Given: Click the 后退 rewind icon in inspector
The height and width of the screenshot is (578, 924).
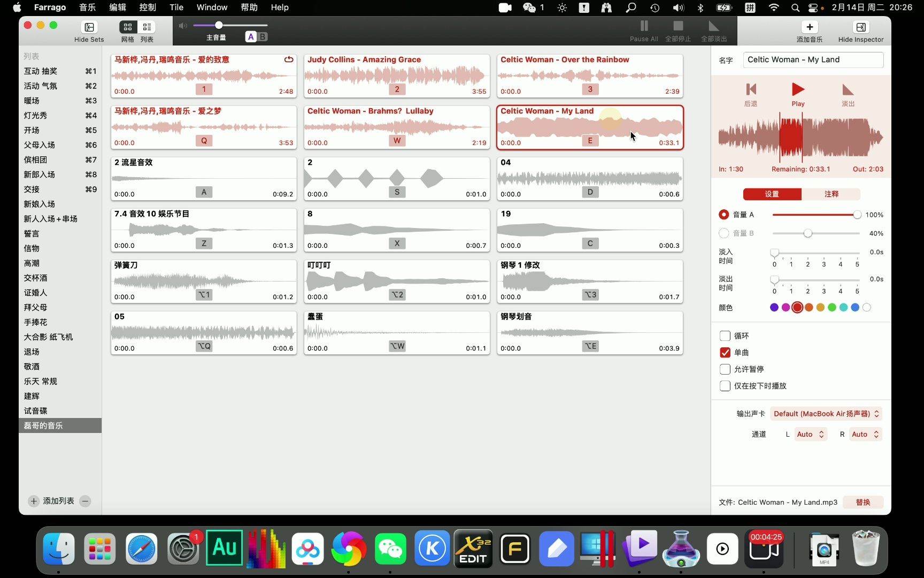Looking at the screenshot, I should tap(750, 89).
